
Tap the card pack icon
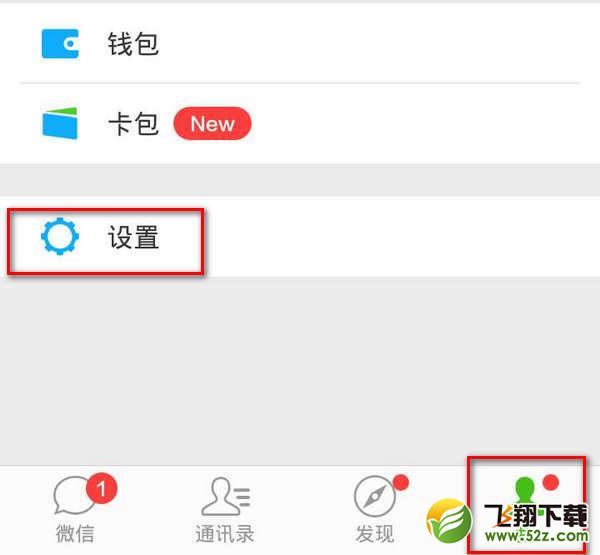pos(60,123)
